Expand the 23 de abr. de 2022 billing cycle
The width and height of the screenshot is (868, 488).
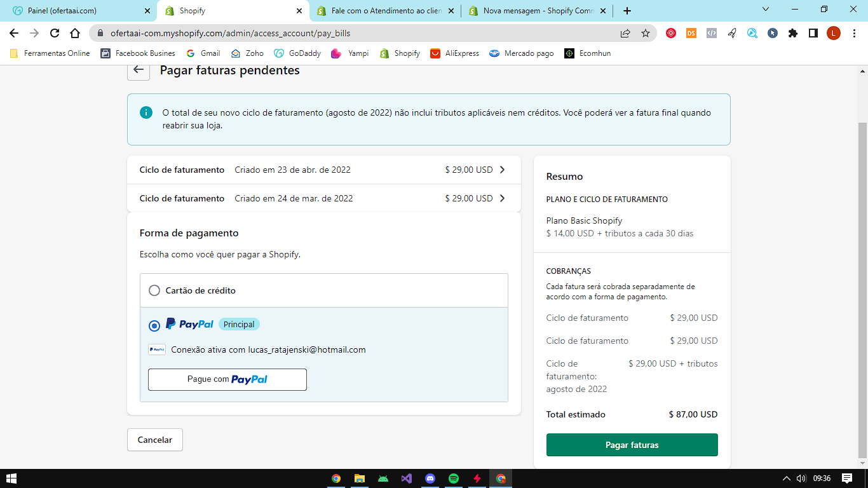(324, 170)
